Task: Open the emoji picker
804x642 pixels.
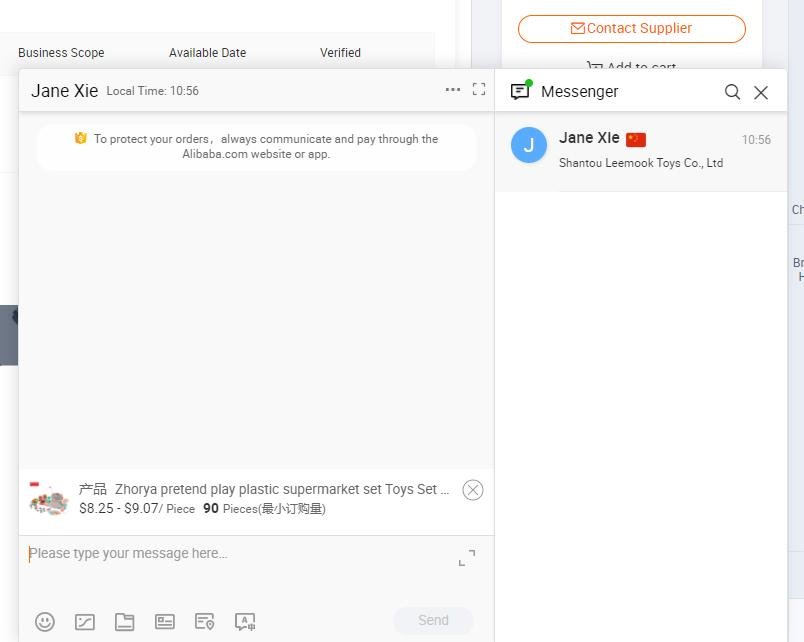Action: point(45,621)
